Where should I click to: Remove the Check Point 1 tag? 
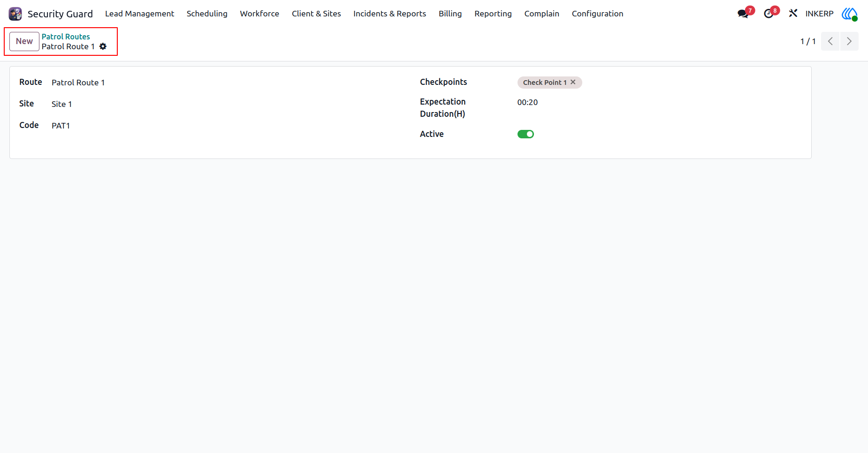coord(573,82)
